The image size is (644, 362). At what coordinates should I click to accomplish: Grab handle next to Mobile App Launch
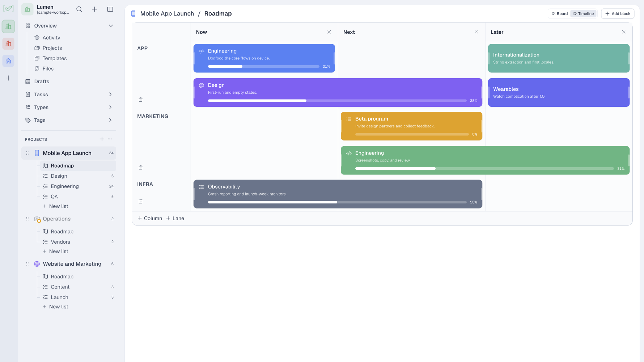click(x=27, y=153)
